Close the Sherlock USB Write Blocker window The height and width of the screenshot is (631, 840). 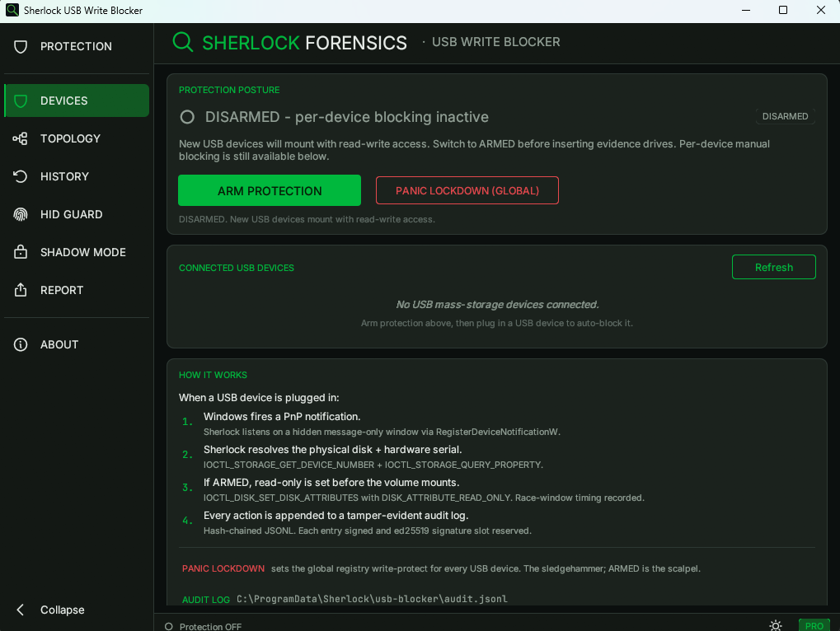821,10
